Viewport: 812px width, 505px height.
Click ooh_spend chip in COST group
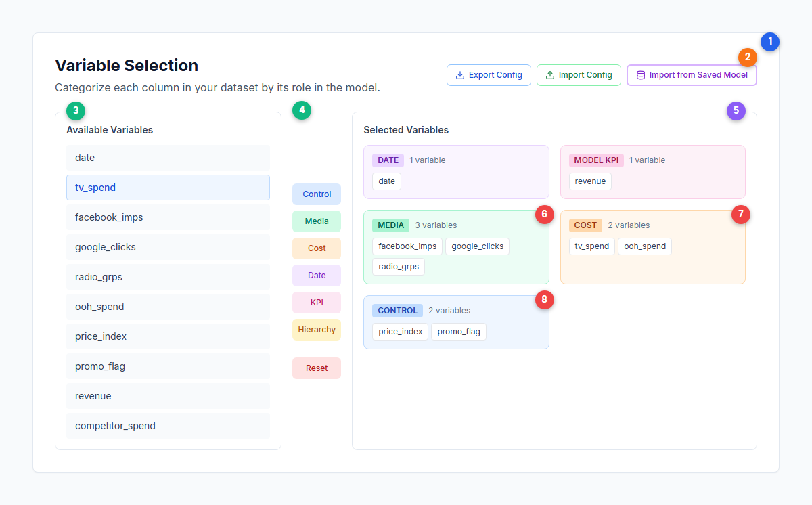click(645, 246)
